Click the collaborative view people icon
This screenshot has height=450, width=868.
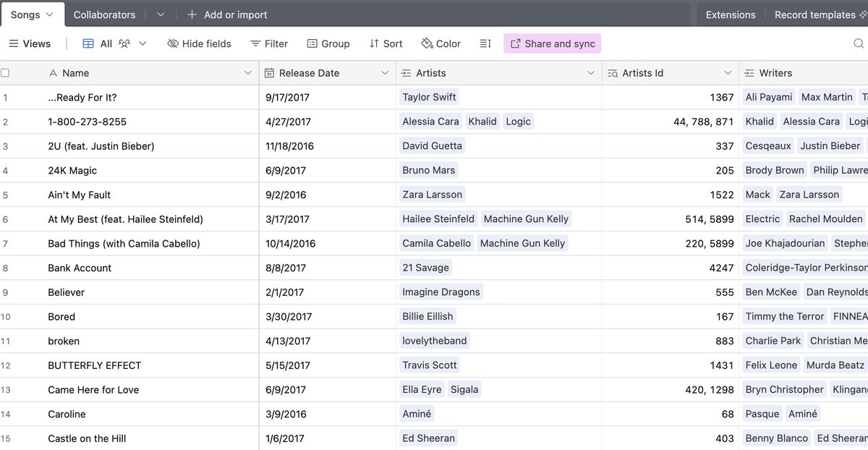point(124,43)
